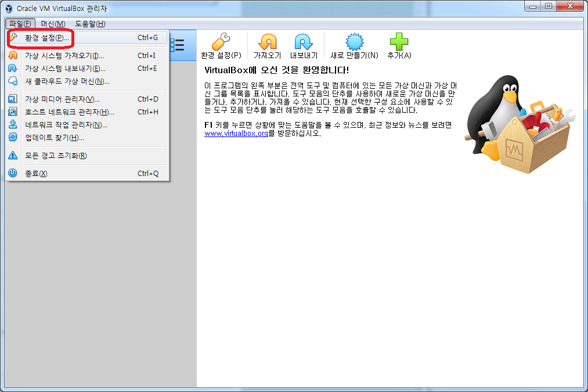Click cloud icon beside 새 클라우드 가상 머신

tap(13, 81)
